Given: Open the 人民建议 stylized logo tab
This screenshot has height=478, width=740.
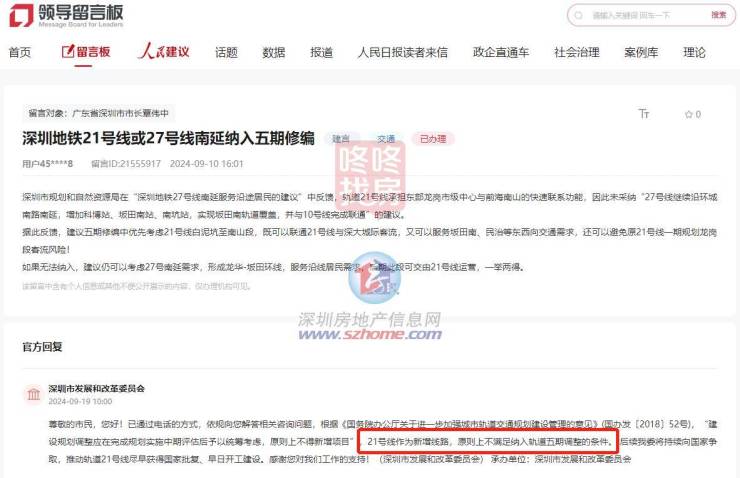Looking at the screenshot, I should pos(164,51).
